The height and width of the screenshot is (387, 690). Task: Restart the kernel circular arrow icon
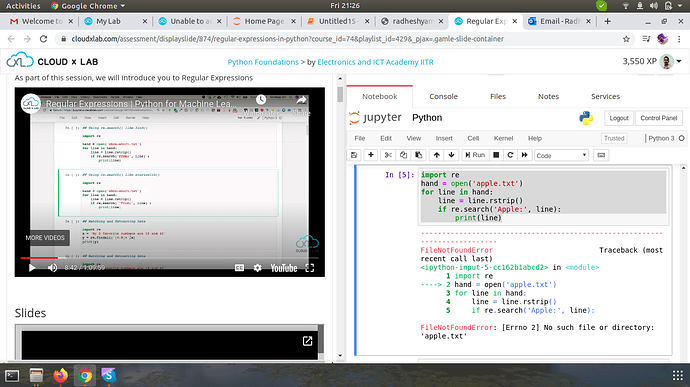coord(510,155)
